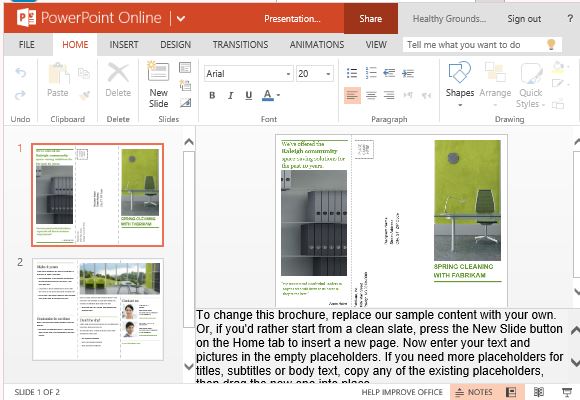This screenshot has width=580, height=400.
Task: Click the Hide Slide icon
Action: click(185, 102)
